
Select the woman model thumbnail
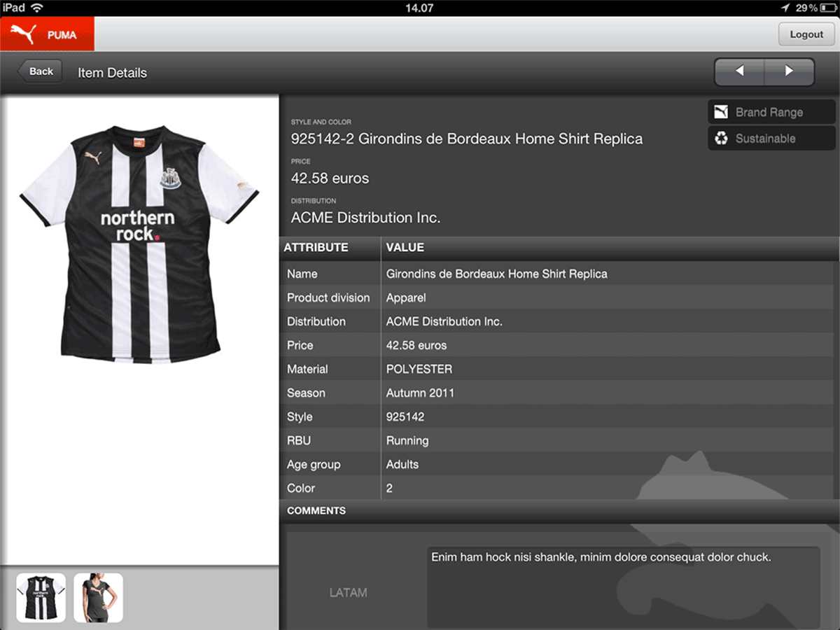click(99, 598)
